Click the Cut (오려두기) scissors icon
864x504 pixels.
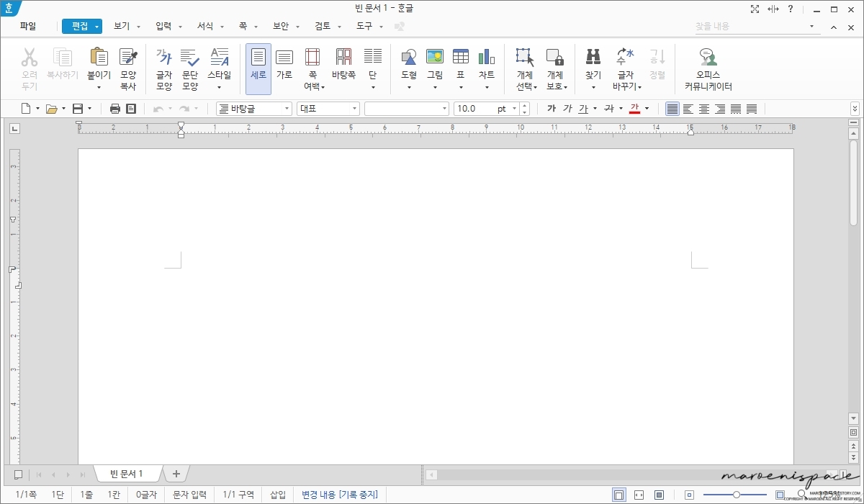click(30, 58)
